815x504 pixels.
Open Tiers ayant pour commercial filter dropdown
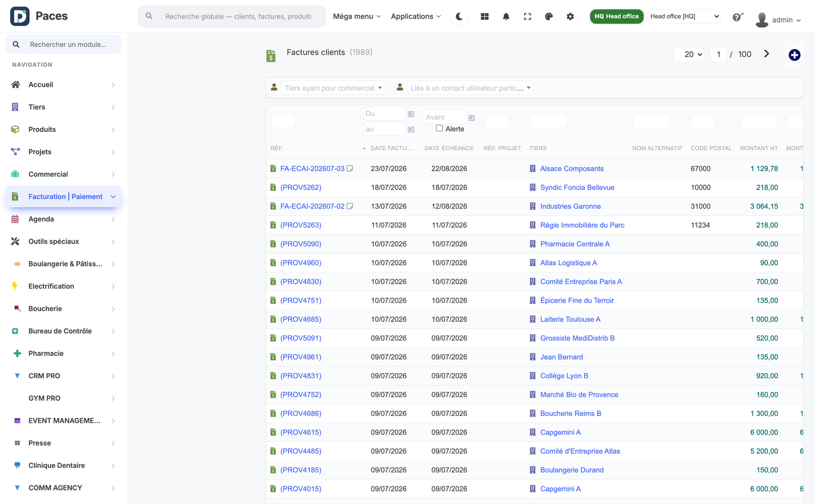click(x=333, y=88)
